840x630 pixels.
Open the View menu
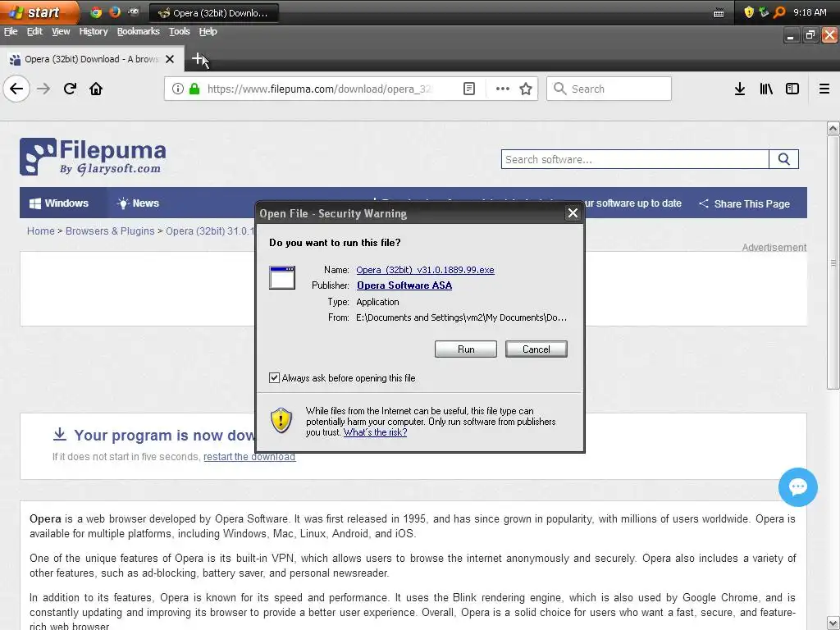click(61, 32)
